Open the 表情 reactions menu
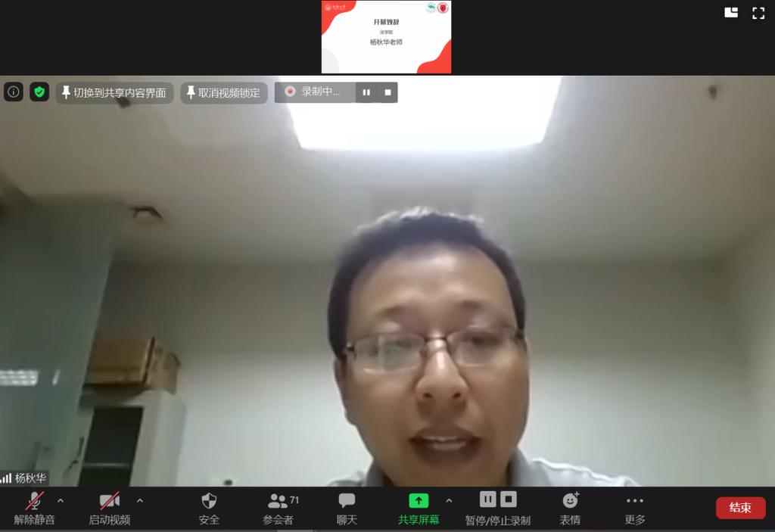 [x=570, y=508]
